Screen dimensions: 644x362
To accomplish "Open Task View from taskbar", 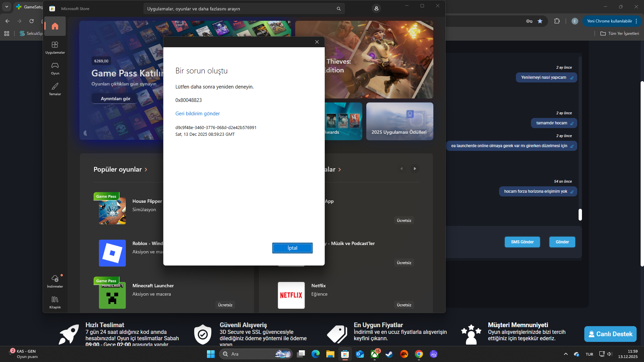I will tap(301, 354).
